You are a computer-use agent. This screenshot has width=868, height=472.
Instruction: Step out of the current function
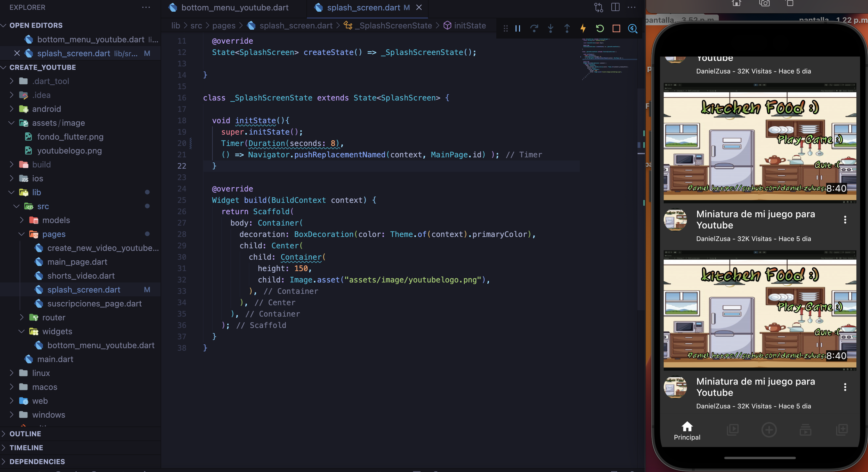click(x=566, y=29)
